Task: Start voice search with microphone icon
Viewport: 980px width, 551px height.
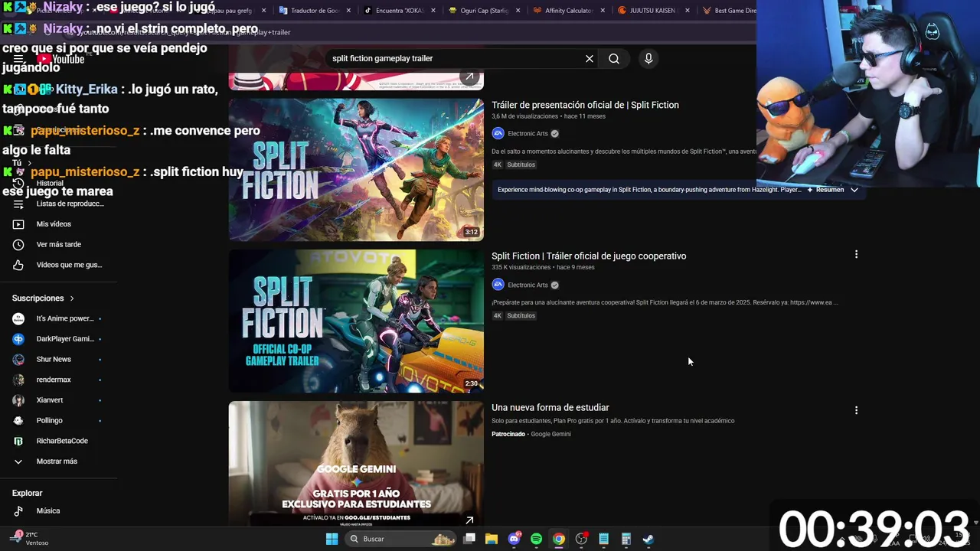Action: pyautogui.click(x=648, y=59)
